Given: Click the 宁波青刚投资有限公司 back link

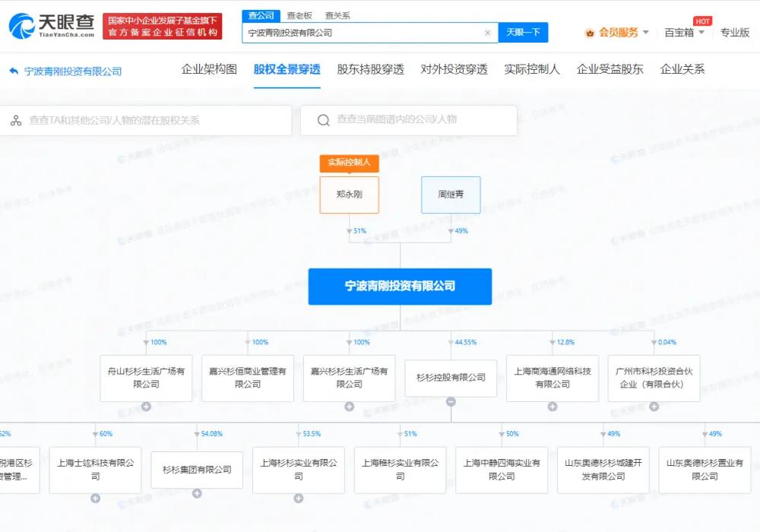Looking at the screenshot, I should [73, 71].
